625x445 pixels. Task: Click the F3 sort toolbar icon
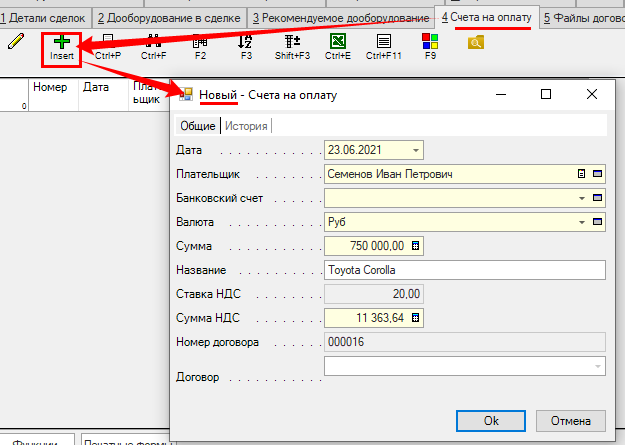pyautogui.click(x=246, y=42)
